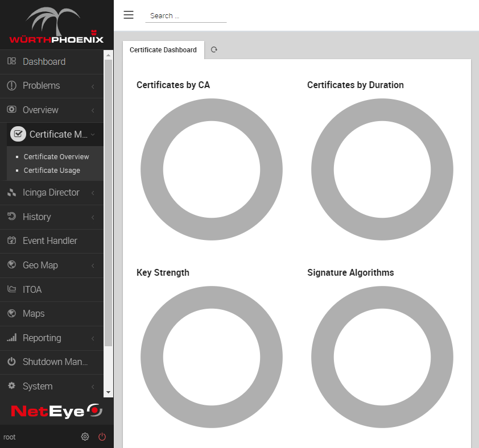The width and height of the screenshot is (479, 448).
Task: Open the Certificate Usage link
Action: click(52, 171)
